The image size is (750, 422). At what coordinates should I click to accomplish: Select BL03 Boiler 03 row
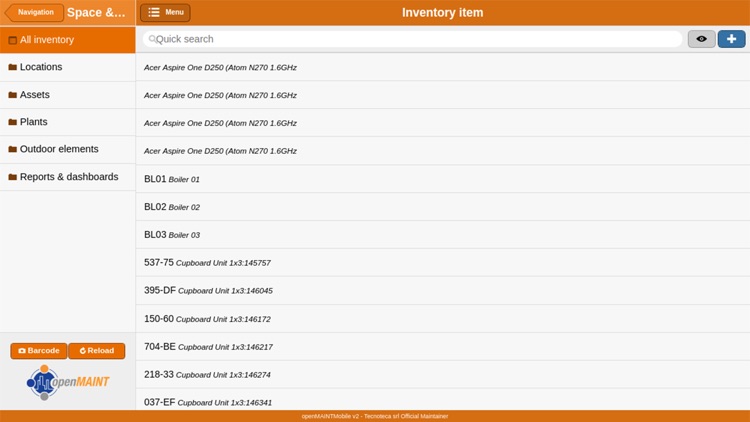[443, 234]
